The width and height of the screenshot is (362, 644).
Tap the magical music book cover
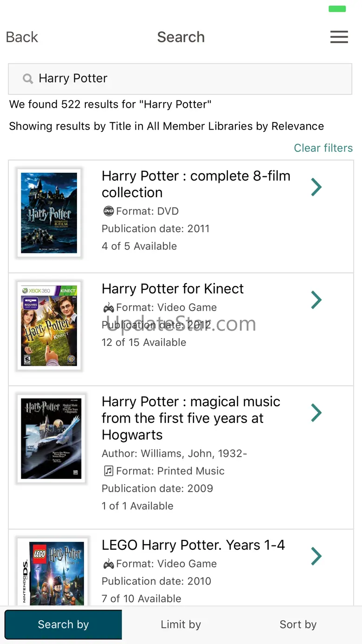[51, 438]
